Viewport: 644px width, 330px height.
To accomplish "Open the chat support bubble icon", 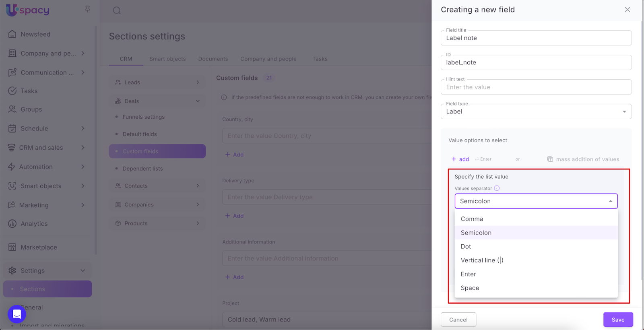I will 17,314.
